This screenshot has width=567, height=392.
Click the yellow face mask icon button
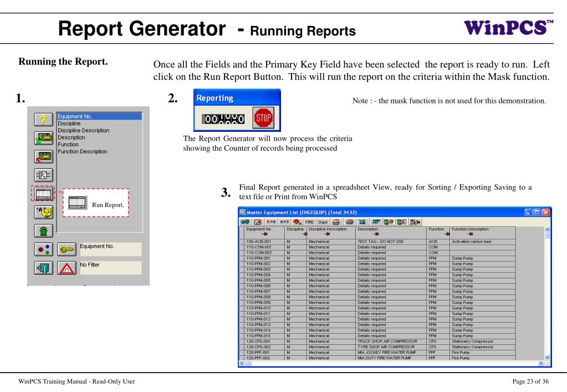point(43,212)
